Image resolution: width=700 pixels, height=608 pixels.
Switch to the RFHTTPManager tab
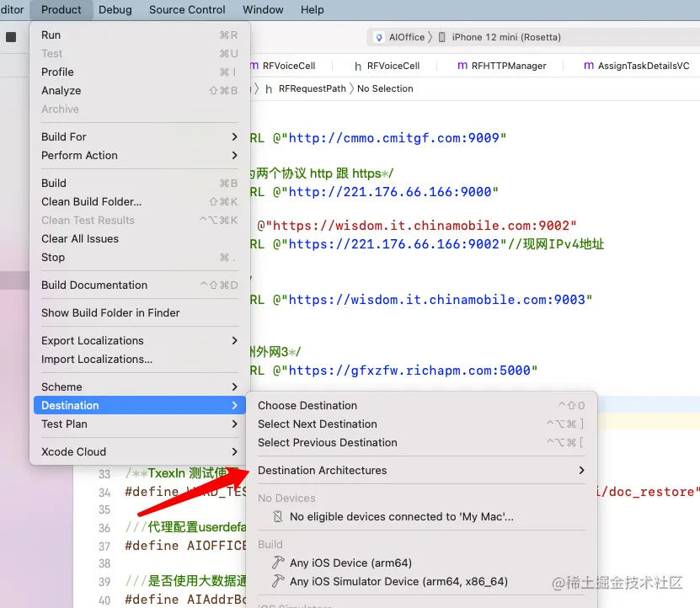pos(502,66)
